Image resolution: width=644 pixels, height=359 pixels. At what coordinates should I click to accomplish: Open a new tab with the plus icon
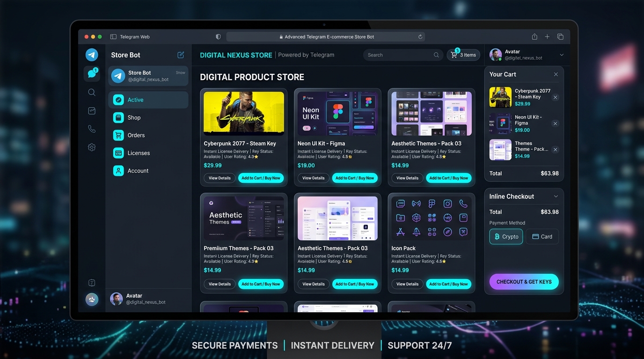pyautogui.click(x=547, y=36)
